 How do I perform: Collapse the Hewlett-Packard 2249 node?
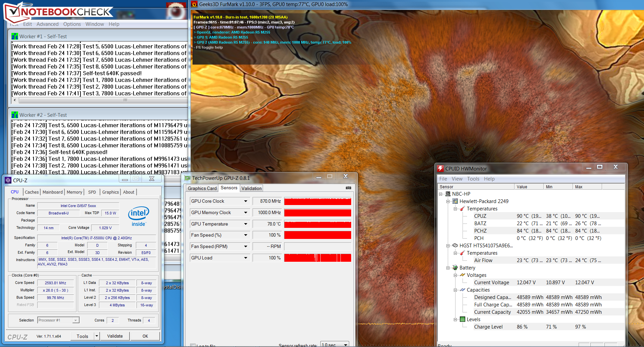coord(448,201)
